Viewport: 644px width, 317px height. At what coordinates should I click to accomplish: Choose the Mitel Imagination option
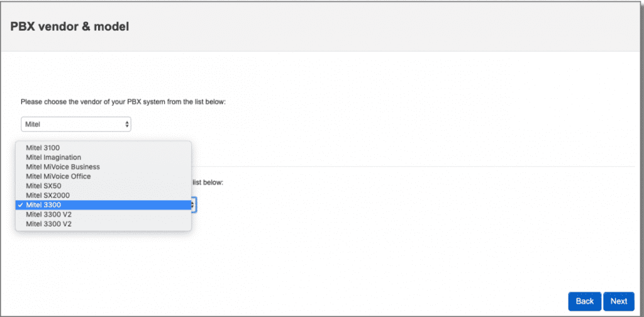coord(53,157)
